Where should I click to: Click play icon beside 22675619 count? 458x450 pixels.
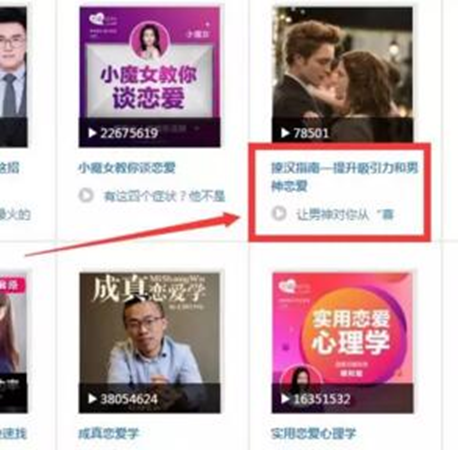tap(92, 133)
